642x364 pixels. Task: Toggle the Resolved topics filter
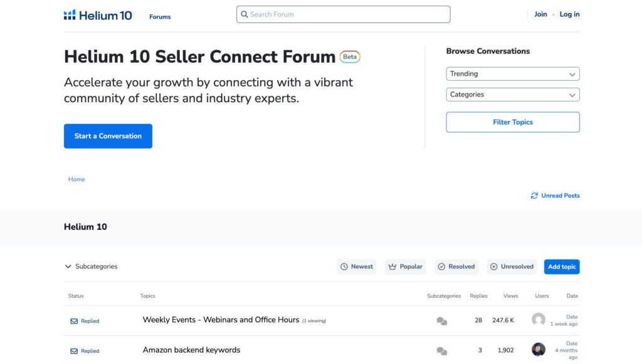tap(456, 267)
